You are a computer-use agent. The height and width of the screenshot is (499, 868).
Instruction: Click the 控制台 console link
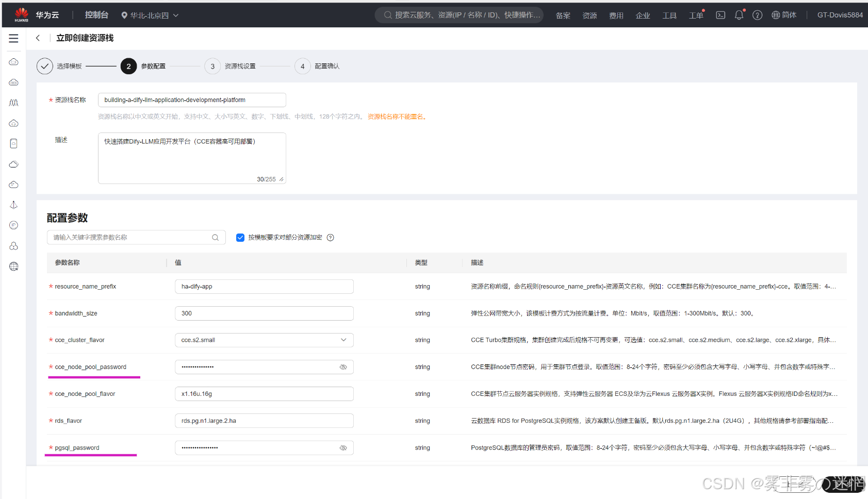coord(96,15)
